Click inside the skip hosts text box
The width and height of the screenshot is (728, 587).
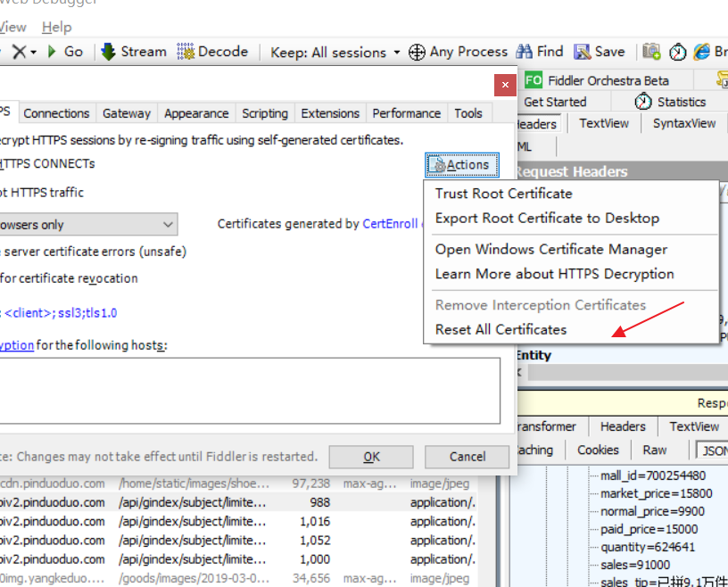point(250,391)
